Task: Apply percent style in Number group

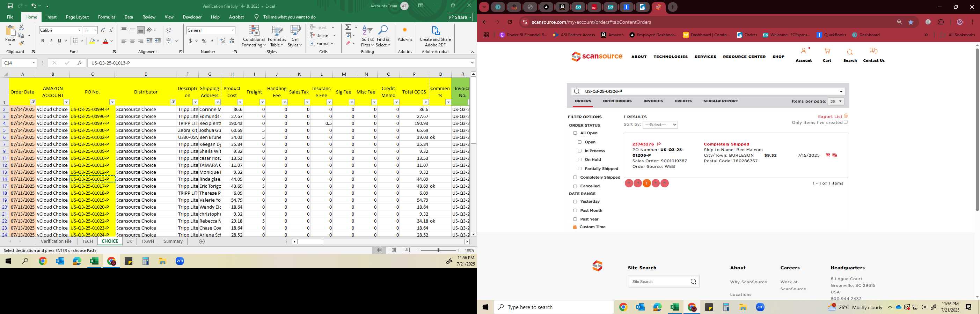Action: pyautogui.click(x=204, y=41)
